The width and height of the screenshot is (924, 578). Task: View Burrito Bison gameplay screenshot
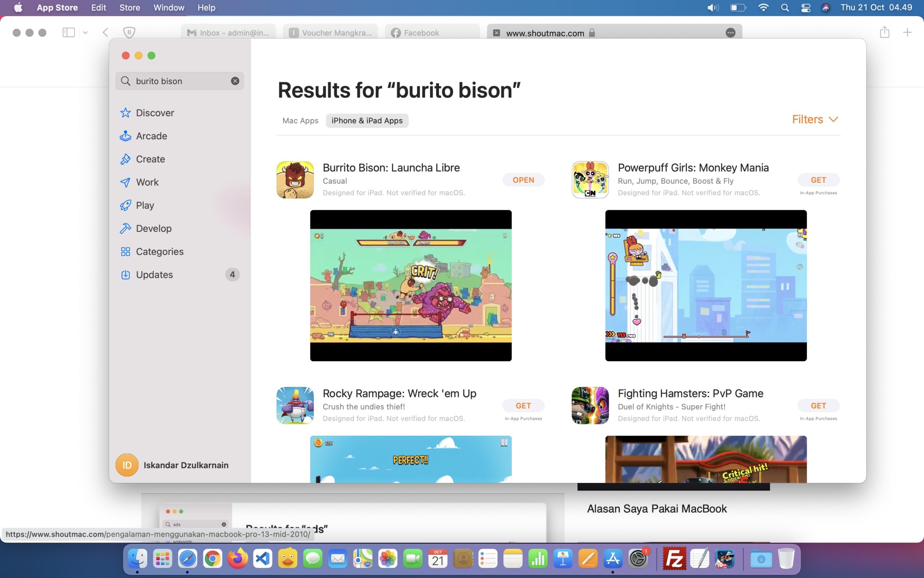pos(411,285)
